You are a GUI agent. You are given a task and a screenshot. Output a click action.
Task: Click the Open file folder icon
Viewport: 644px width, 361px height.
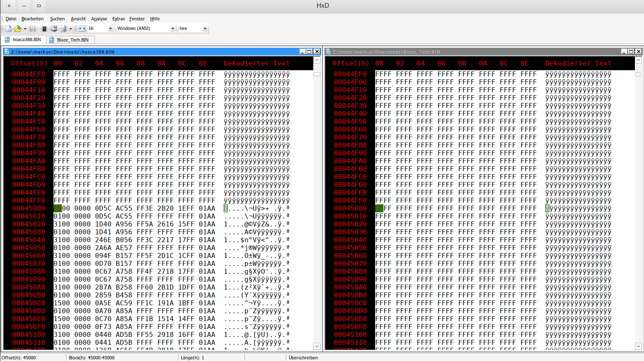coord(17,29)
